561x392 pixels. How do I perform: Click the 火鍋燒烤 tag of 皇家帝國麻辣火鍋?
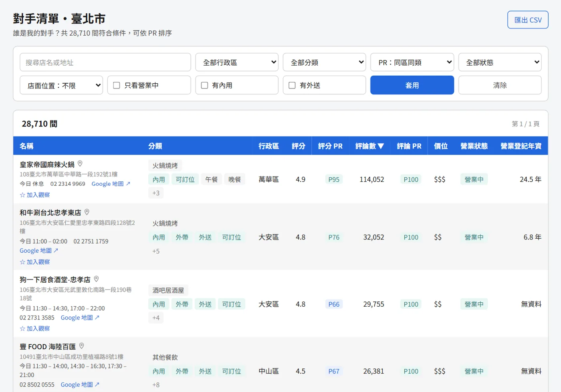click(165, 165)
